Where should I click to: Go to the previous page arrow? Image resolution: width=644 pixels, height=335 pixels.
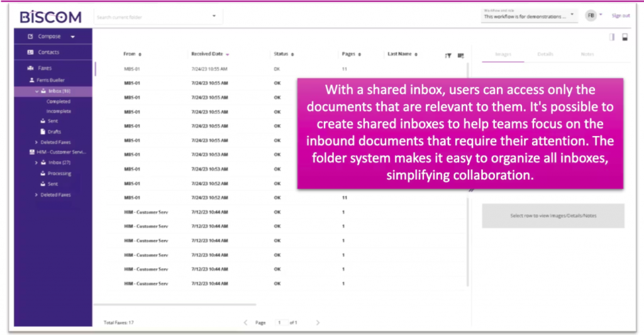pos(246,322)
